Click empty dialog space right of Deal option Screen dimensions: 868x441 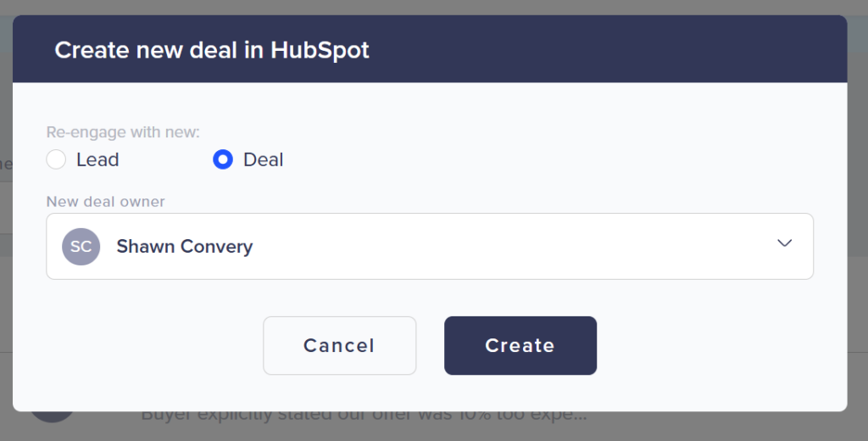[x=551, y=159]
